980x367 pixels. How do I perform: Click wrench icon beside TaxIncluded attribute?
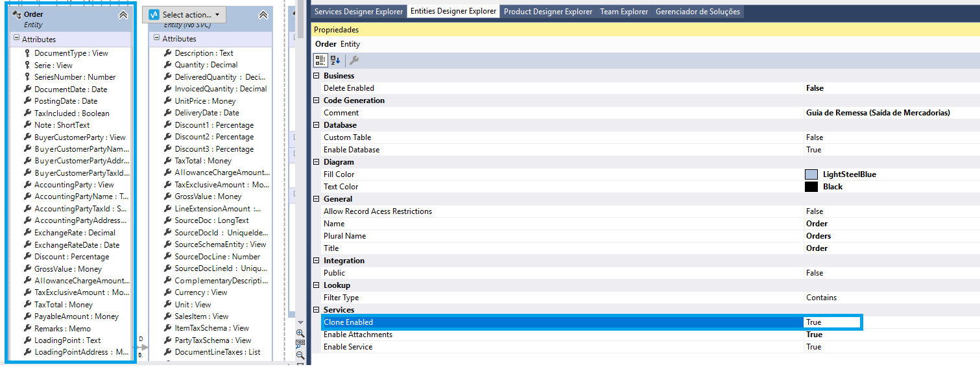[27, 113]
